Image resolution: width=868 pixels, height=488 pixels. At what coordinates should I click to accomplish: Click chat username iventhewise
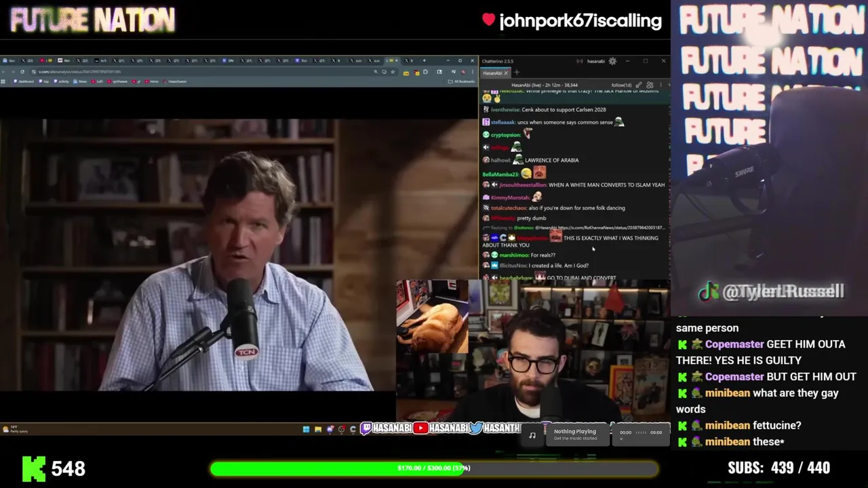click(x=505, y=110)
